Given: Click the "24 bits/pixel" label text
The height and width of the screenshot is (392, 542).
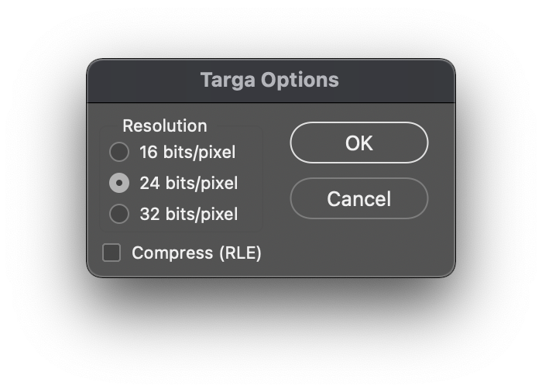Looking at the screenshot, I should (x=189, y=183).
